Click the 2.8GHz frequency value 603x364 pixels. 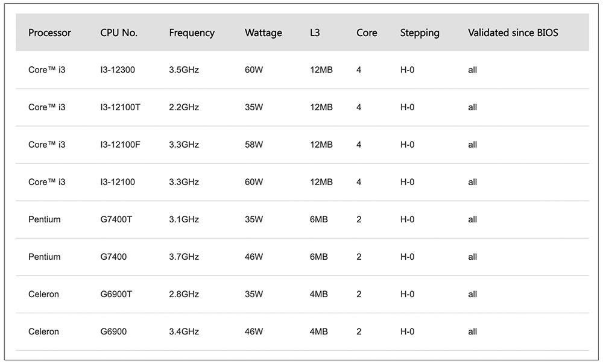(184, 294)
